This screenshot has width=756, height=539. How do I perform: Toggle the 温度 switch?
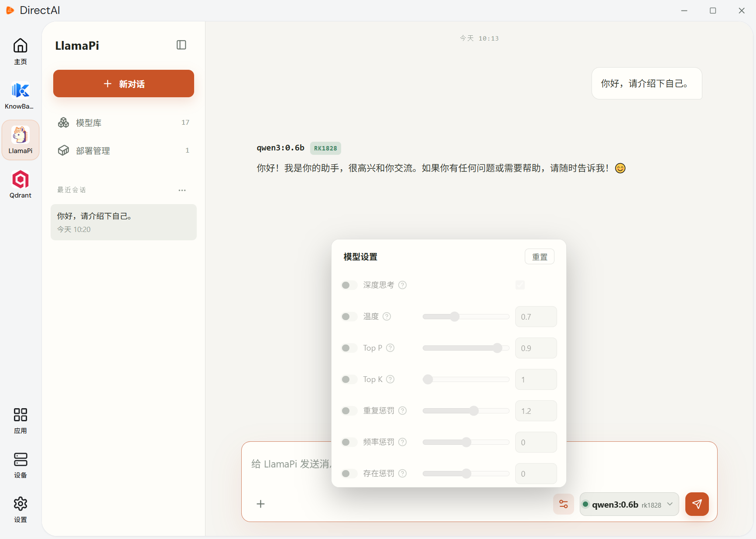(x=349, y=317)
